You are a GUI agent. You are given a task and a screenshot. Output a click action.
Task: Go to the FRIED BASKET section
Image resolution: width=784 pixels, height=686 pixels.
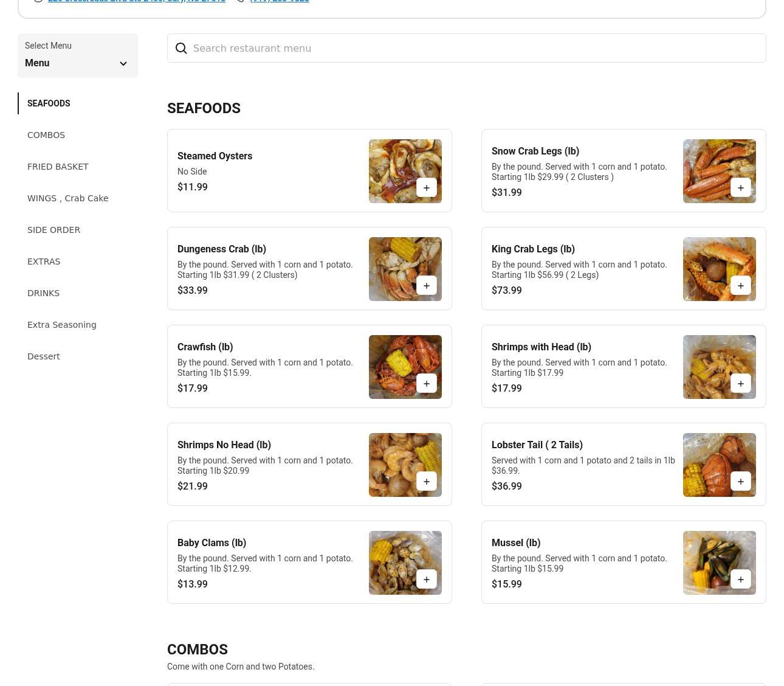click(x=58, y=167)
